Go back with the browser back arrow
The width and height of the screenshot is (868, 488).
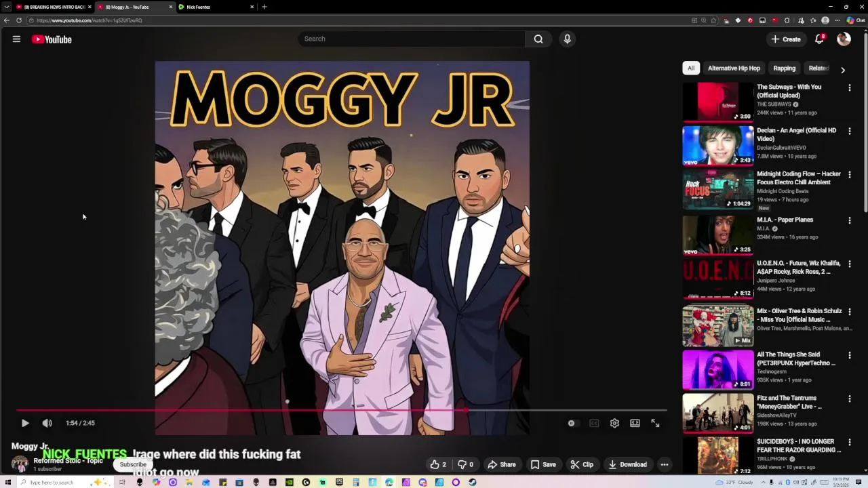click(x=7, y=20)
